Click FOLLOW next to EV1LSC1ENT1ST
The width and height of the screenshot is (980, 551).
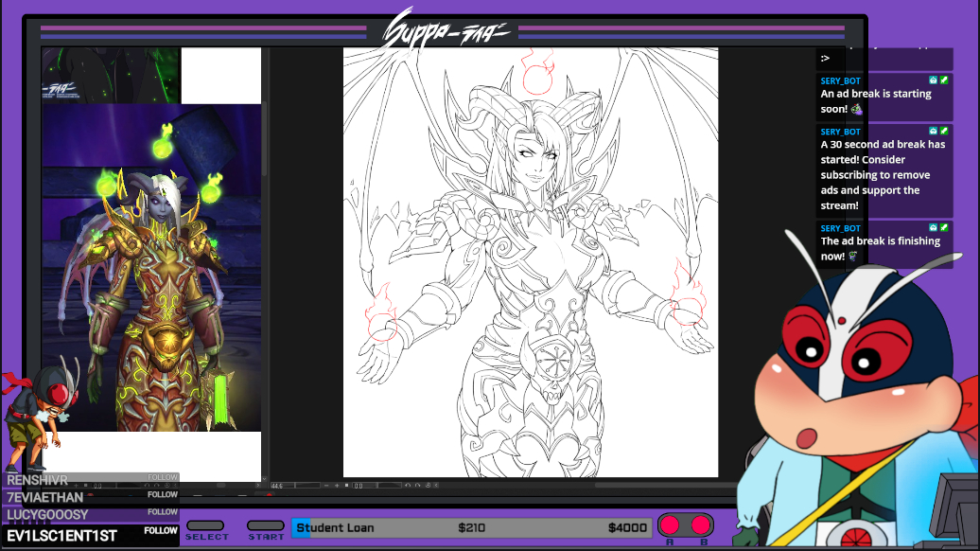point(162,531)
